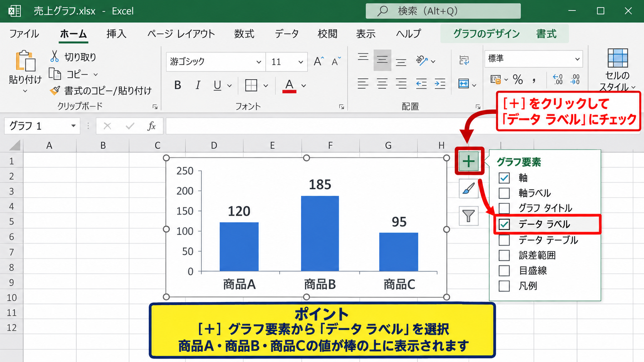Screen dimensions: 644x362
Task: Open the font size 11 dropdown
Action: click(300, 62)
